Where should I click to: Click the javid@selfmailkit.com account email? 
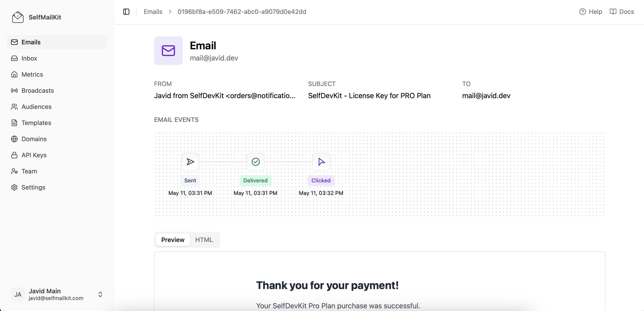click(56, 298)
